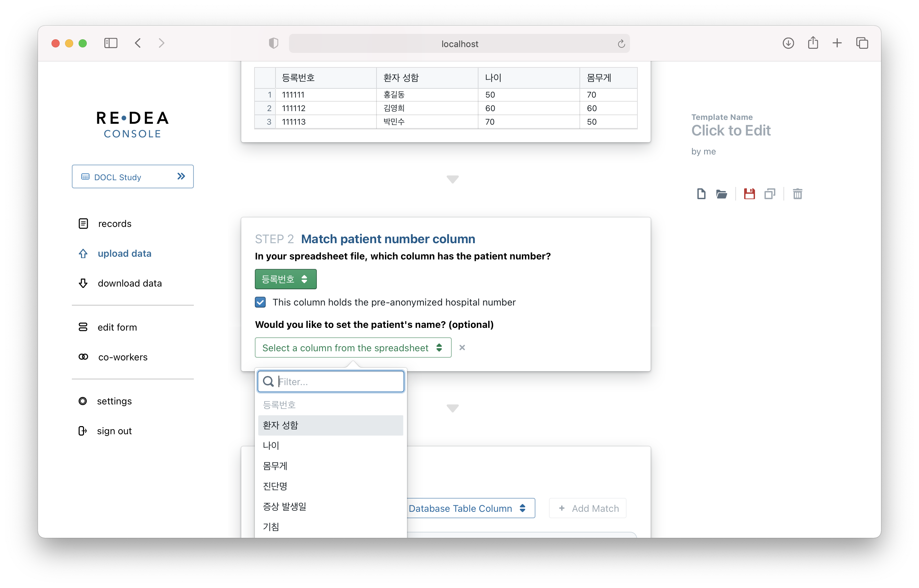Click the duplicate template icon

click(x=769, y=194)
